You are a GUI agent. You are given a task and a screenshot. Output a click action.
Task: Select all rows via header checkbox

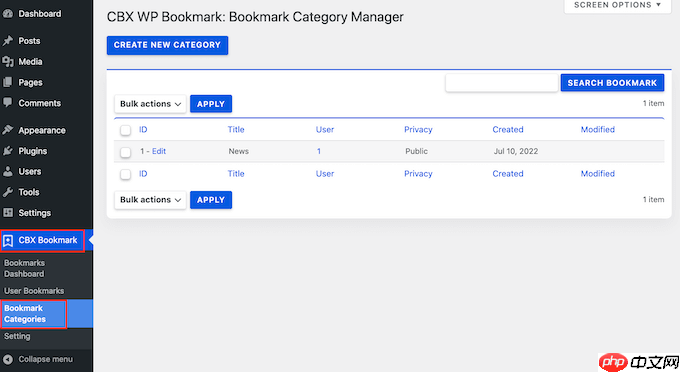125,130
